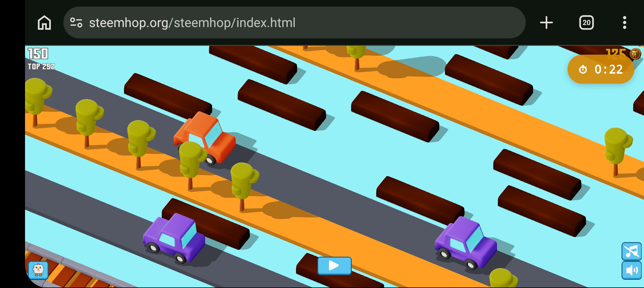
Task: Click the TOP 252 high score text
Action: point(41,67)
